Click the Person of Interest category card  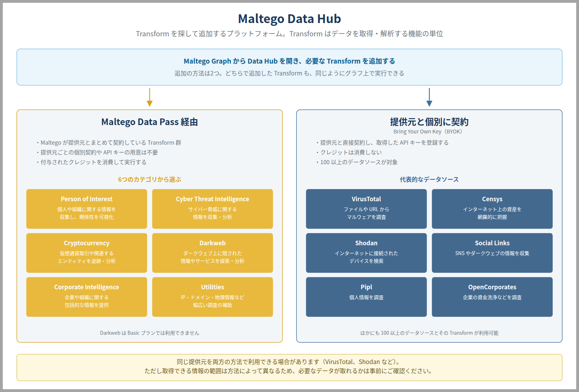[87, 209]
